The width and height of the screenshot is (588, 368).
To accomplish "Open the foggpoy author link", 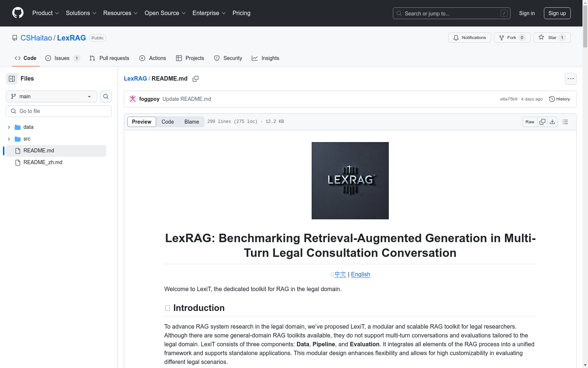I will point(149,99).
